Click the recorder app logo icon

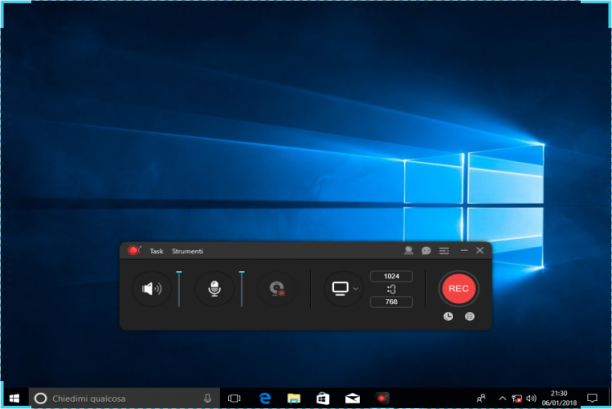coord(134,250)
